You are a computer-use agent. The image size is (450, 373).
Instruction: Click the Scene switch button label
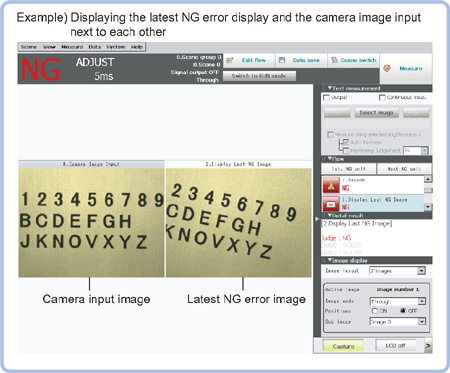(358, 60)
